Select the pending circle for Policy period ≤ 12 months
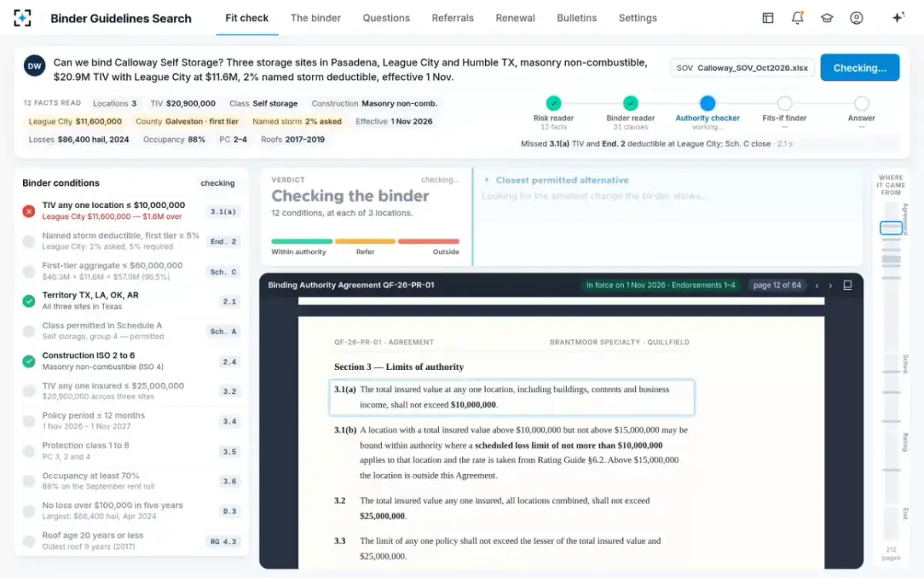Screen dimensions: 924x578 pos(28,421)
